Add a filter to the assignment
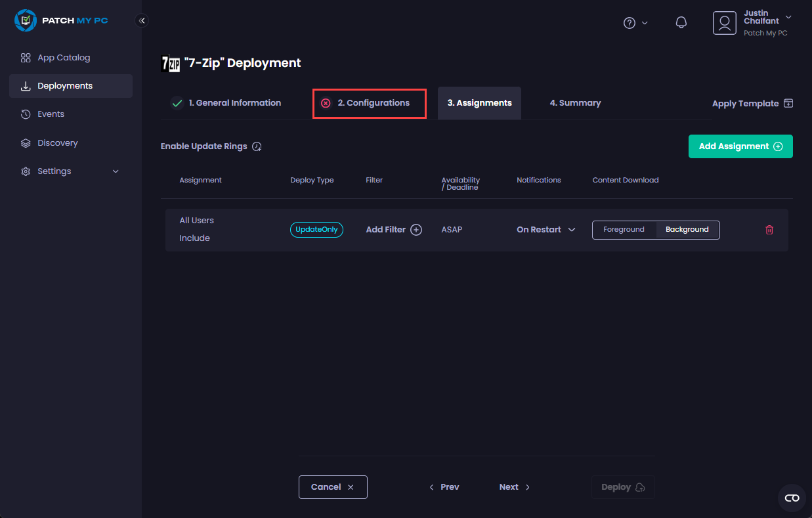 coord(393,229)
